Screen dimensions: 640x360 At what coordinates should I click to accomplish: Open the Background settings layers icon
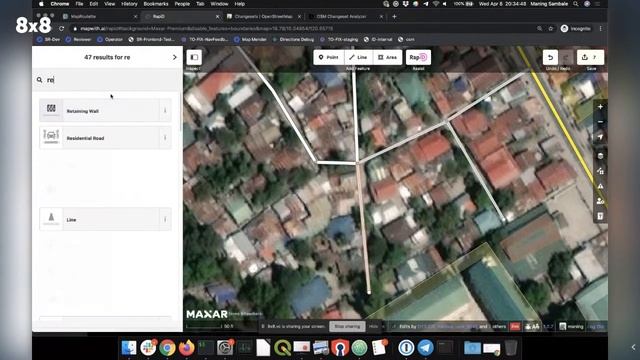pyautogui.click(x=600, y=156)
